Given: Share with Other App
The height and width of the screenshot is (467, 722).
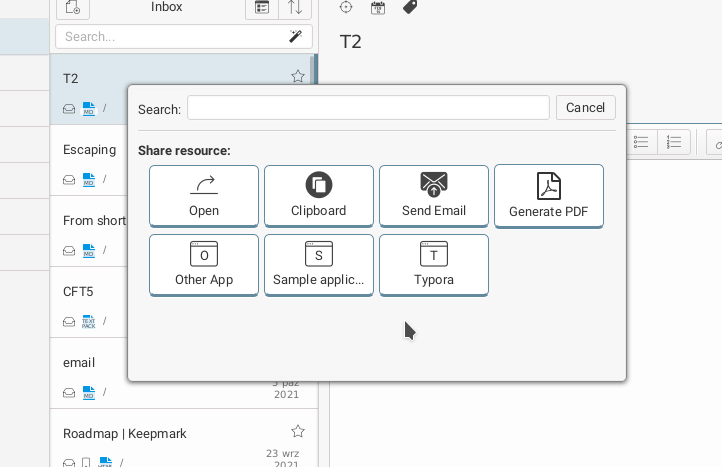Looking at the screenshot, I should 204,265.
